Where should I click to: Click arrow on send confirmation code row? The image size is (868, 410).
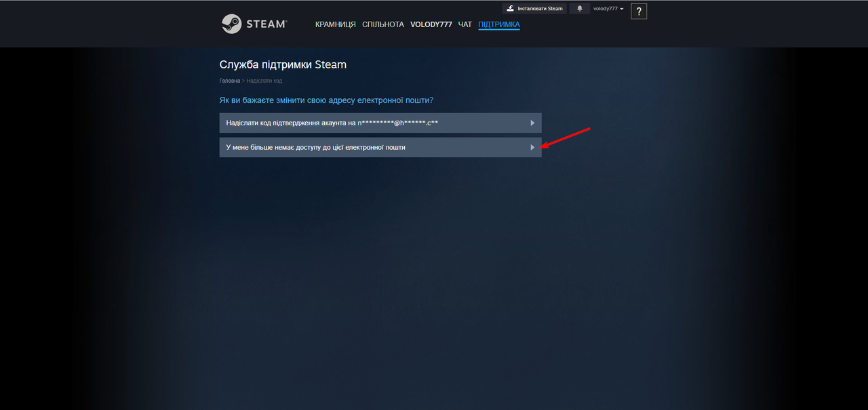pyautogui.click(x=532, y=123)
